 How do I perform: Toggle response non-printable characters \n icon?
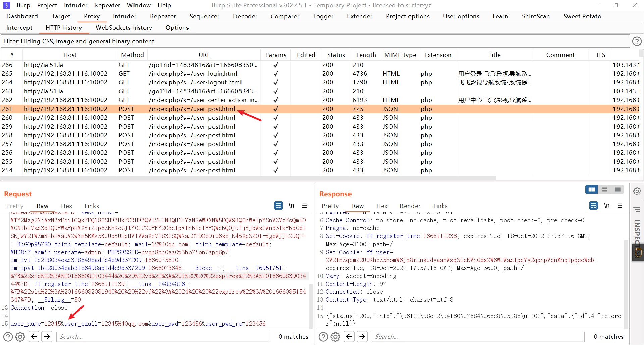click(607, 206)
